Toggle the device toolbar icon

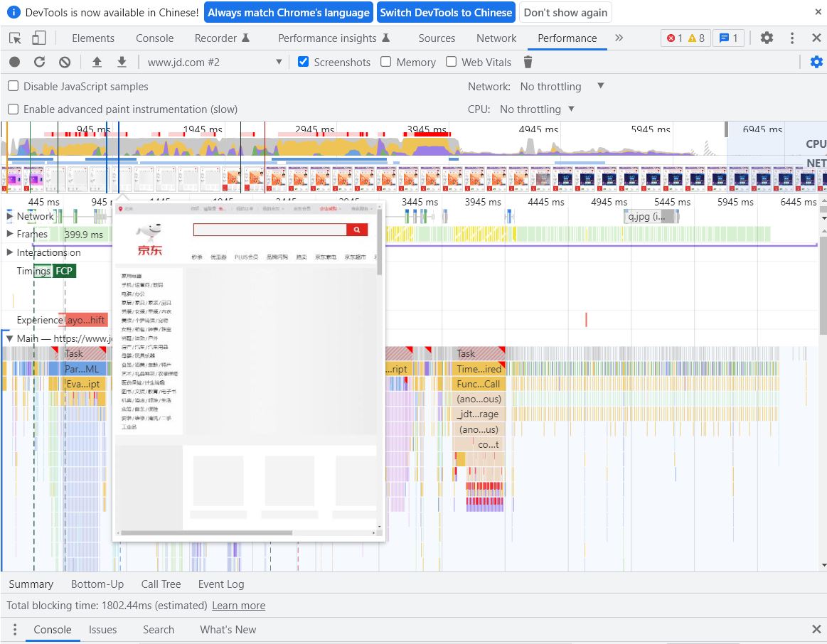point(38,38)
